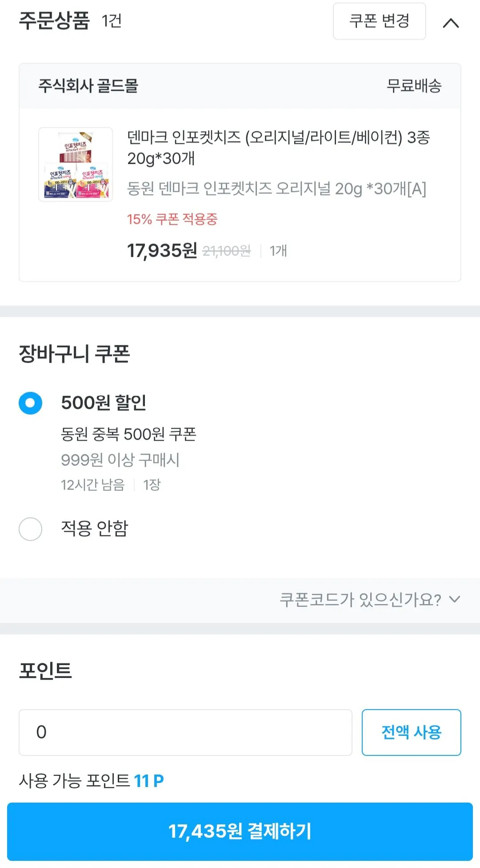Open the 주식회사 골드몰 seller name
Screen dimensions: 480x868
(x=88, y=86)
